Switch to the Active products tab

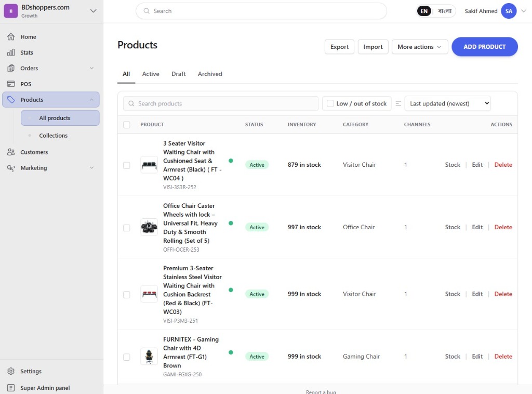[151, 74]
